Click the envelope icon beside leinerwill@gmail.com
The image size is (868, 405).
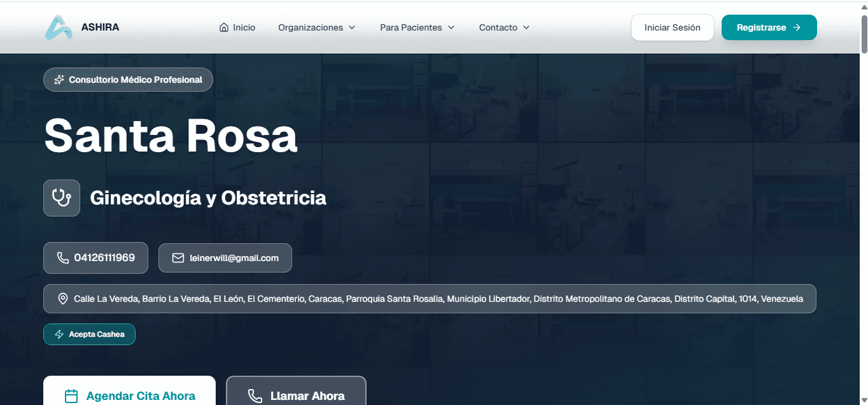coord(177,257)
